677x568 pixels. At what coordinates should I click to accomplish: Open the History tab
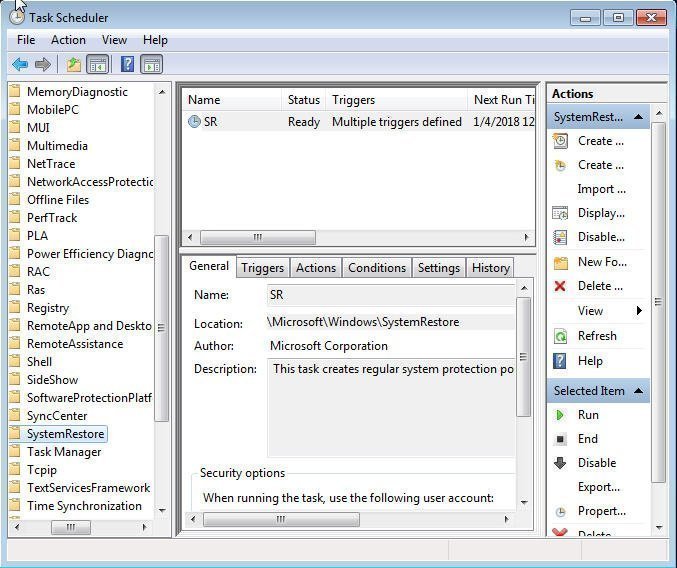click(x=490, y=268)
